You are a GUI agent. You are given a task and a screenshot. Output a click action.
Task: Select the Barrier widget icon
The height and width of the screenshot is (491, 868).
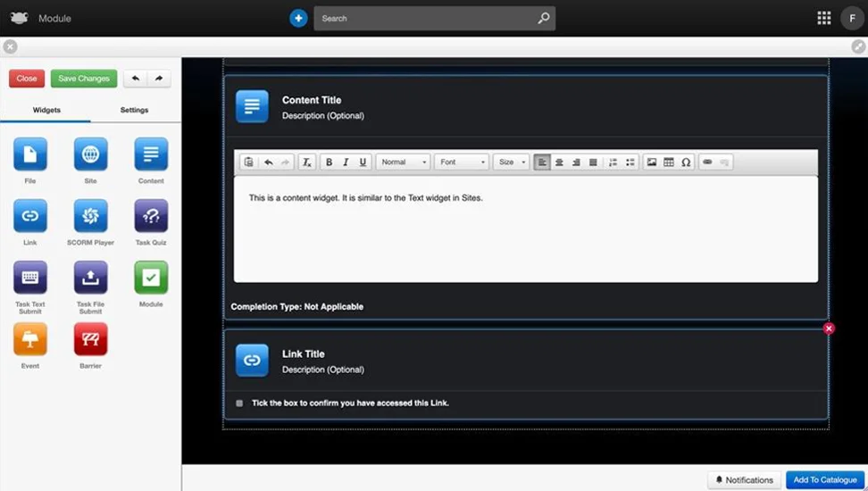click(90, 338)
